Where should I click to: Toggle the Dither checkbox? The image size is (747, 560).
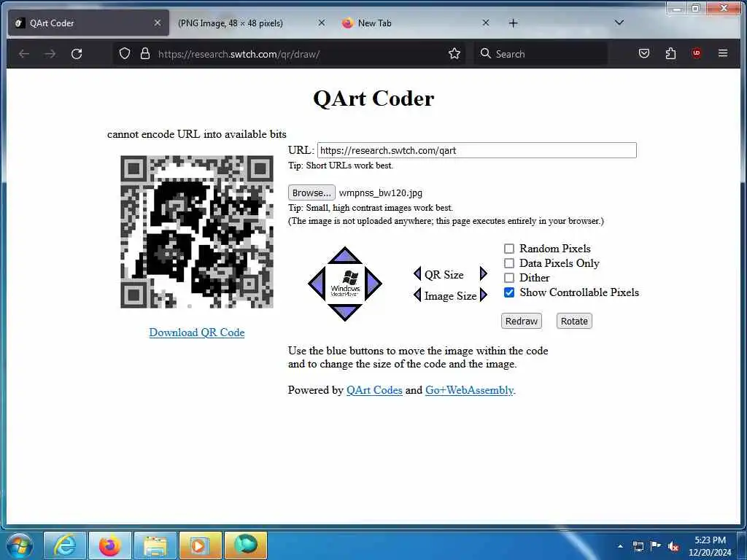508,278
